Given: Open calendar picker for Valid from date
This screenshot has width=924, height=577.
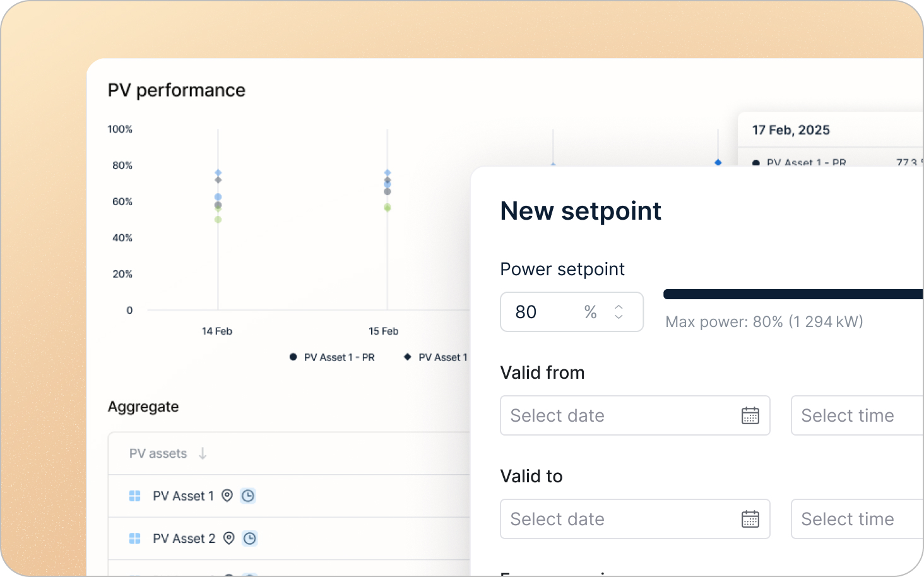Looking at the screenshot, I should tap(750, 415).
